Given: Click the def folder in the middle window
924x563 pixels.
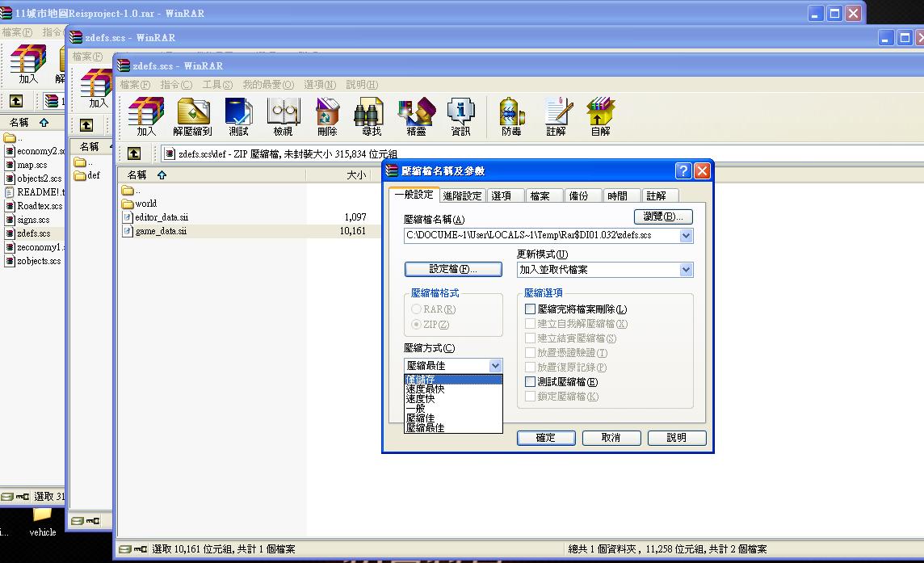Looking at the screenshot, I should pyautogui.click(x=87, y=175).
